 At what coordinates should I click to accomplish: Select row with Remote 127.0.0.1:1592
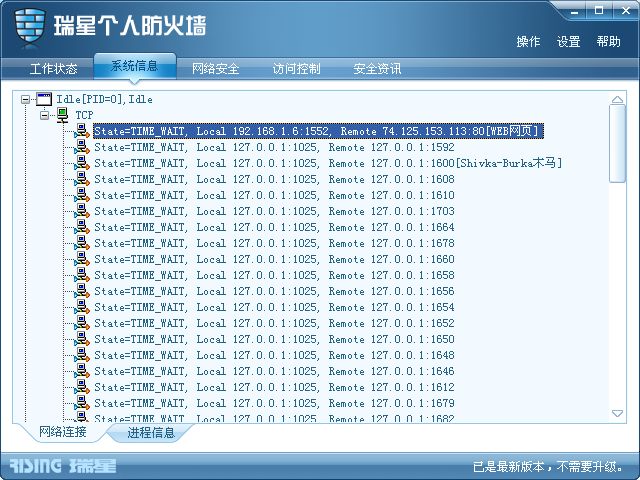click(x=274, y=147)
